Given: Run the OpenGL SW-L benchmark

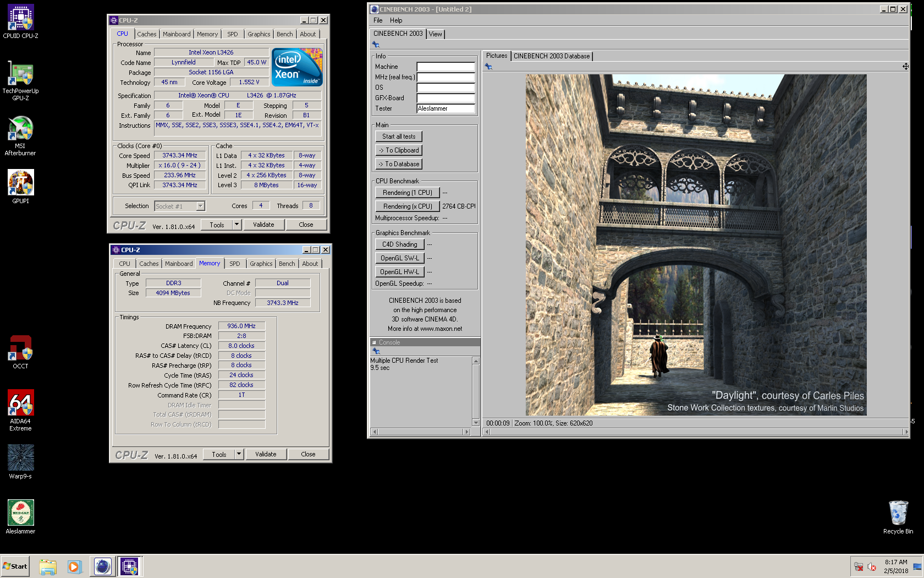Looking at the screenshot, I should [x=400, y=258].
